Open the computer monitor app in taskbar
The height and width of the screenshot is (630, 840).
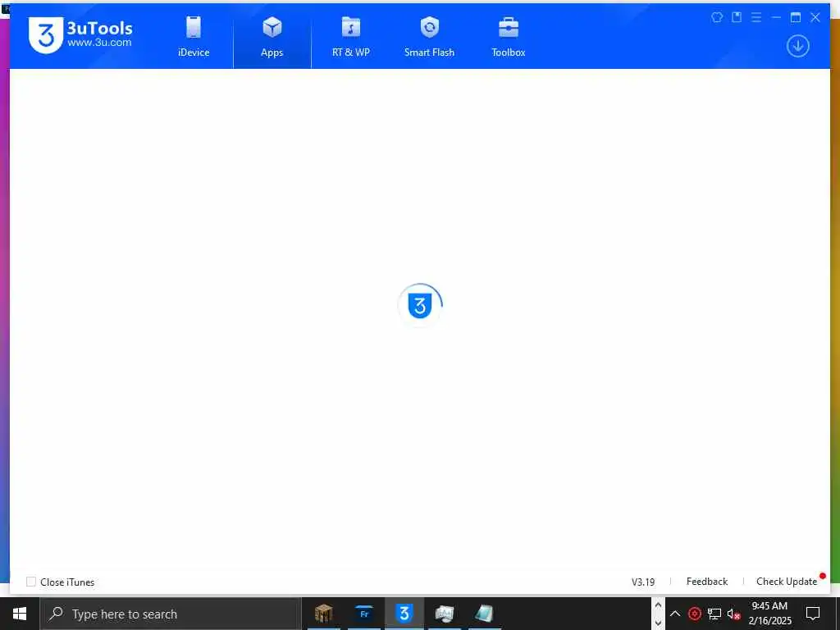coord(445,614)
